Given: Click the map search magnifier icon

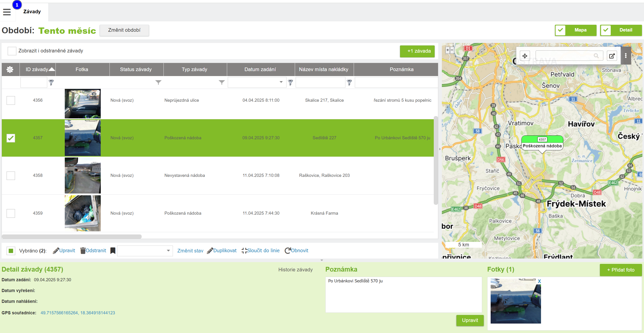Looking at the screenshot, I should pyautogui.click(x=596, y=56).
